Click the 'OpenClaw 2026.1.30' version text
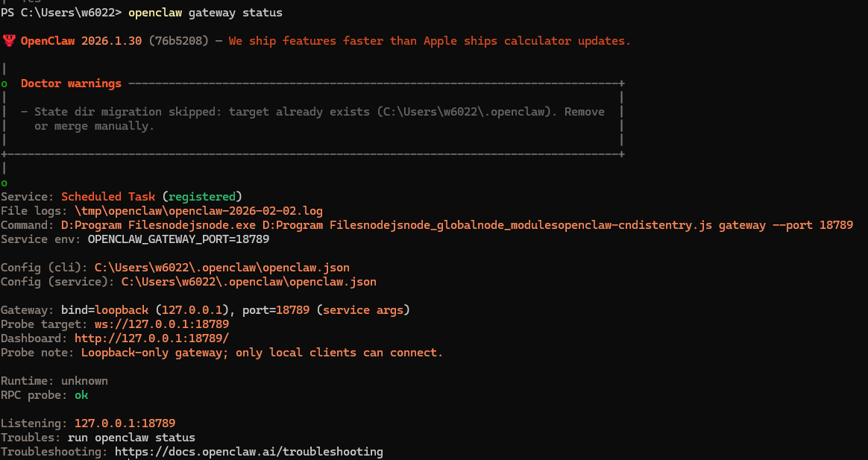The height and width of the screenshot is (460, 868). click(81, 41)
